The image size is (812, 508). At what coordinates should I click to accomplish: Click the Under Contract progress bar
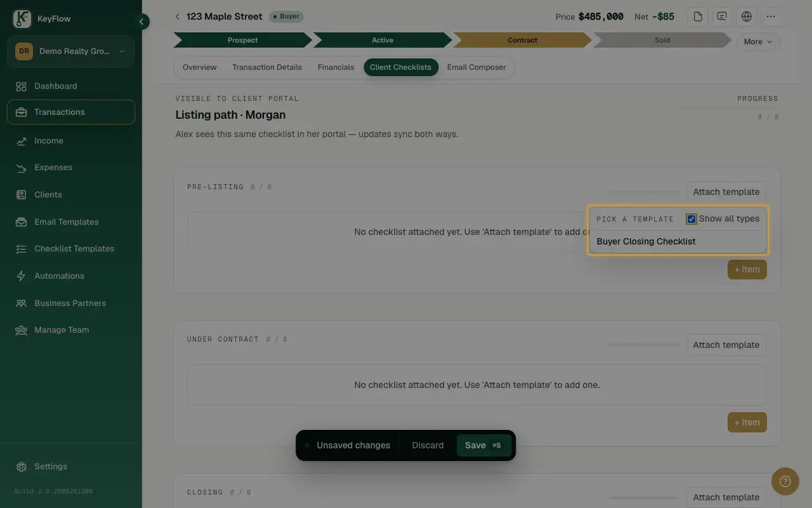(644, 345)
